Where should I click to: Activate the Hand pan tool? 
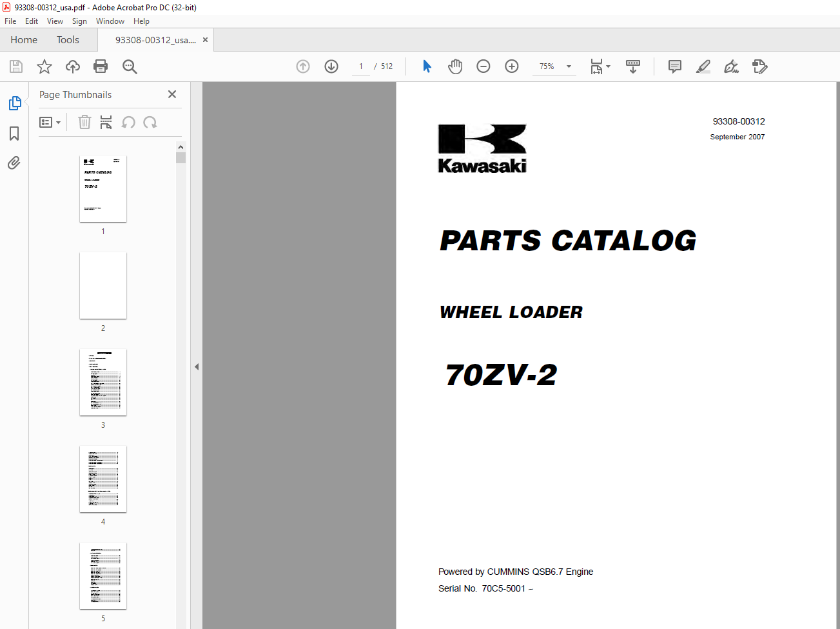[x=455, y=66]
